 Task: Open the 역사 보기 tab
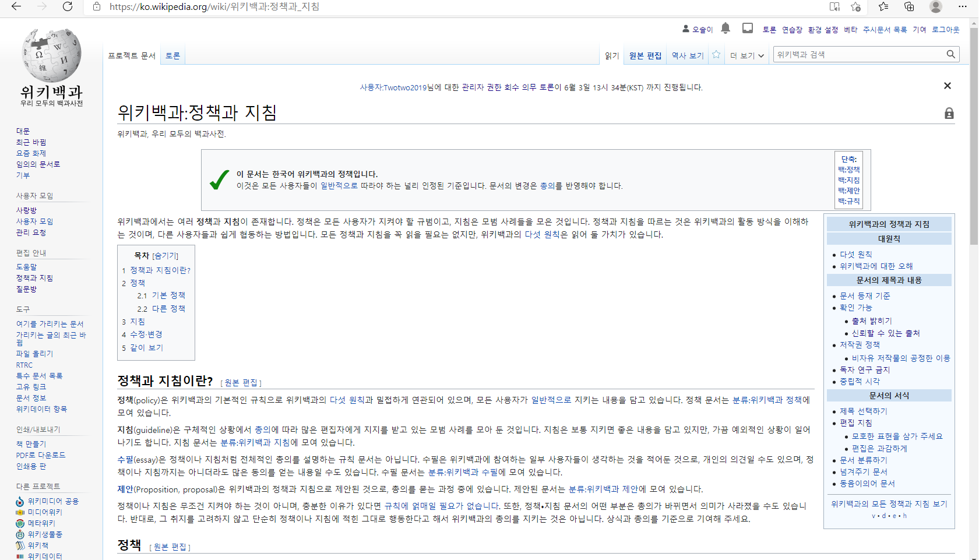point(688,56)
